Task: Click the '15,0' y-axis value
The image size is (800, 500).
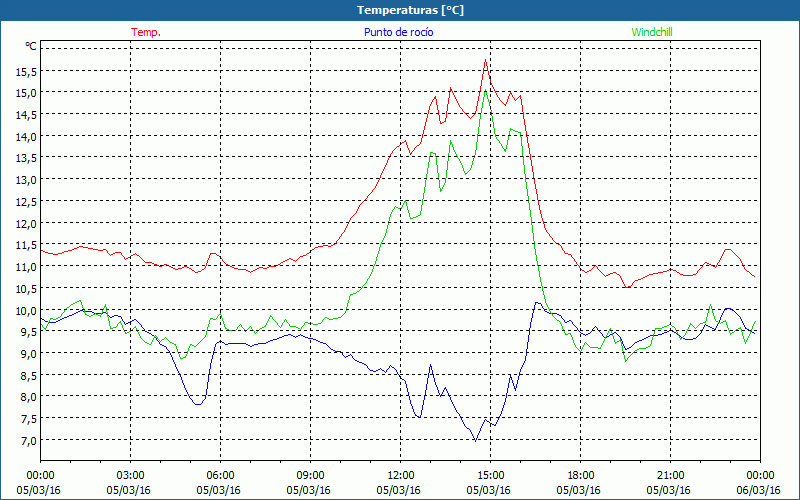Action: (x=27, y=93)
